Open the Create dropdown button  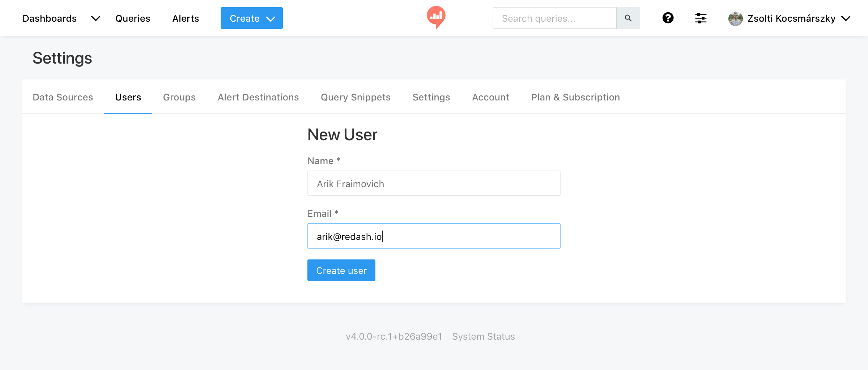click(251, 18)
